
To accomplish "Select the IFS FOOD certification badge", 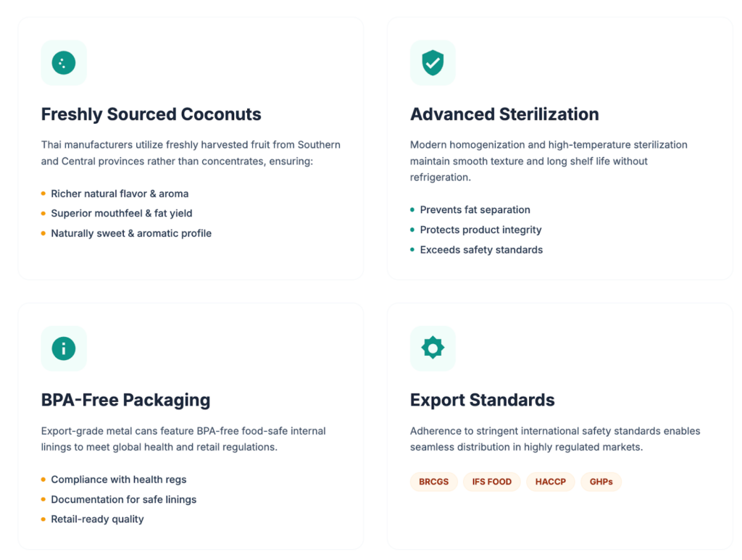I will coord(491,482).
